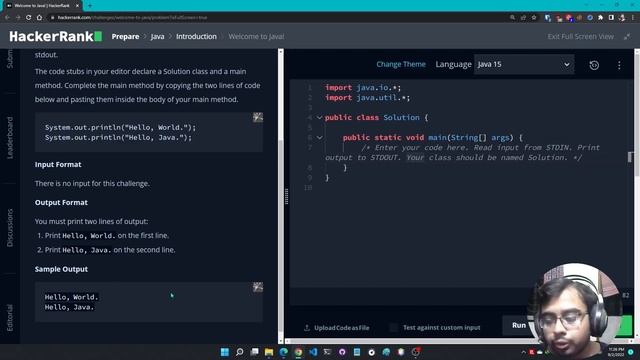This screenshot has height=360, width=640.
Task: Close the Welcome to Java browser tab
Action: (77, 6)
